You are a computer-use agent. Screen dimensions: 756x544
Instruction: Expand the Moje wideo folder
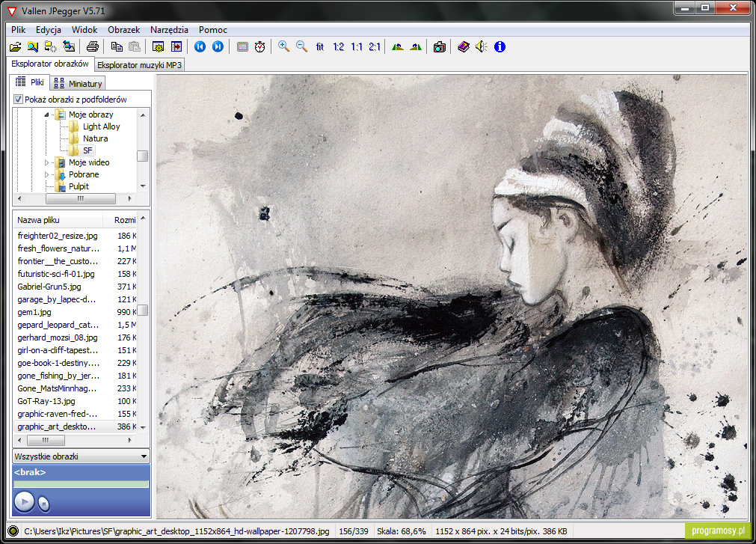coord(47,162)
